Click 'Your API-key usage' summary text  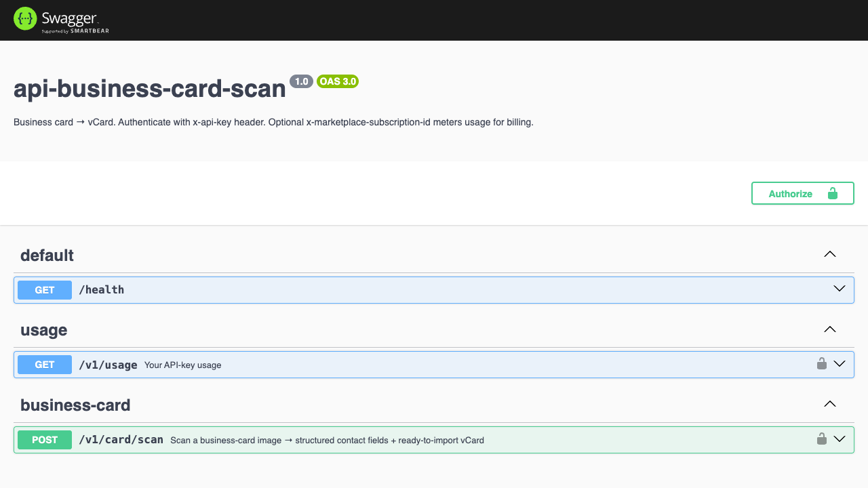coord(183,365)
